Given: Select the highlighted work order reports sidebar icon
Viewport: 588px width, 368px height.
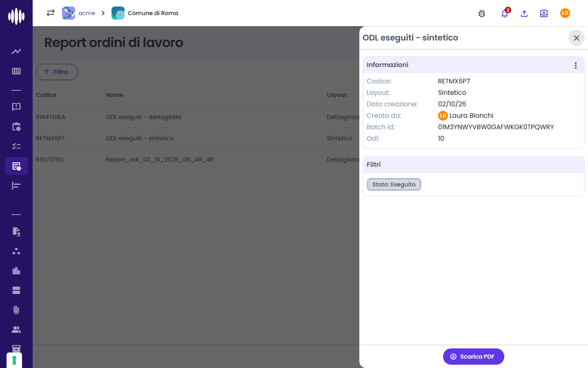Looking at the screenshot, I should pos(16,166).
